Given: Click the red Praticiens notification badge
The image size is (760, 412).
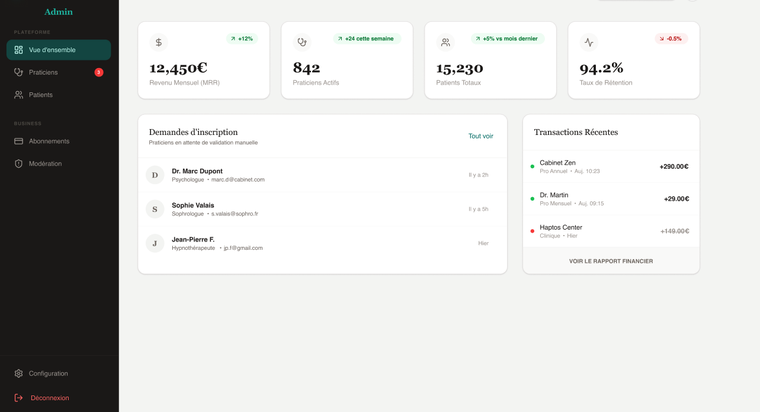Looking at the screenshot, I should tap(99, 72).
